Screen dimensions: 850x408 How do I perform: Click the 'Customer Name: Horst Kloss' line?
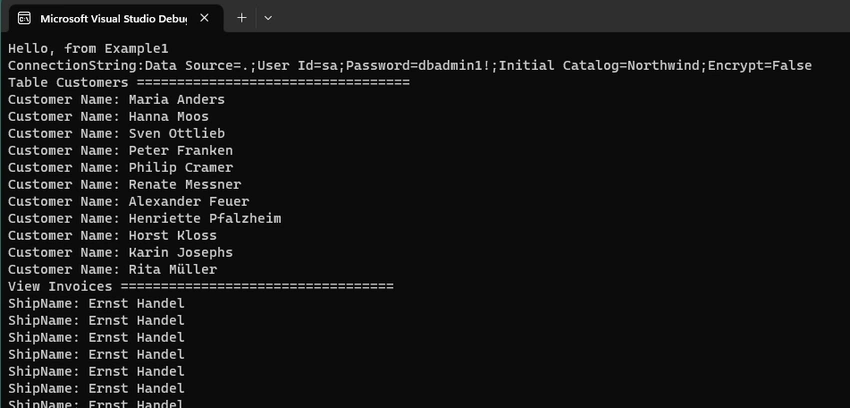pyautogui.click(x=112, y=236)
